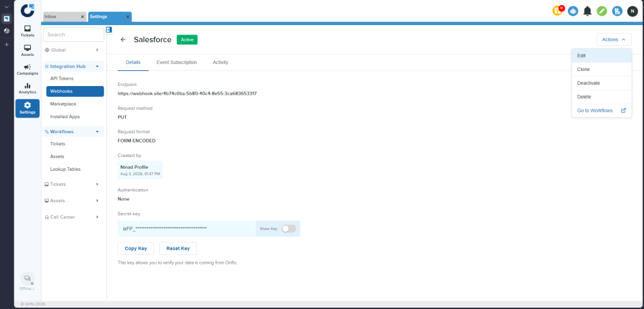
Task: Open the Analytics module
Action: 28,88
